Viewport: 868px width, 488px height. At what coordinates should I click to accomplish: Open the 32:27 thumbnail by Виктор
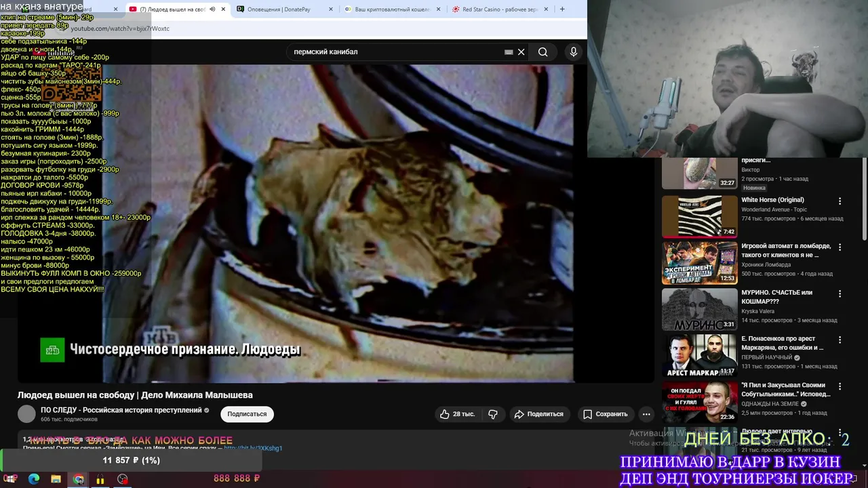pos(699,174)
